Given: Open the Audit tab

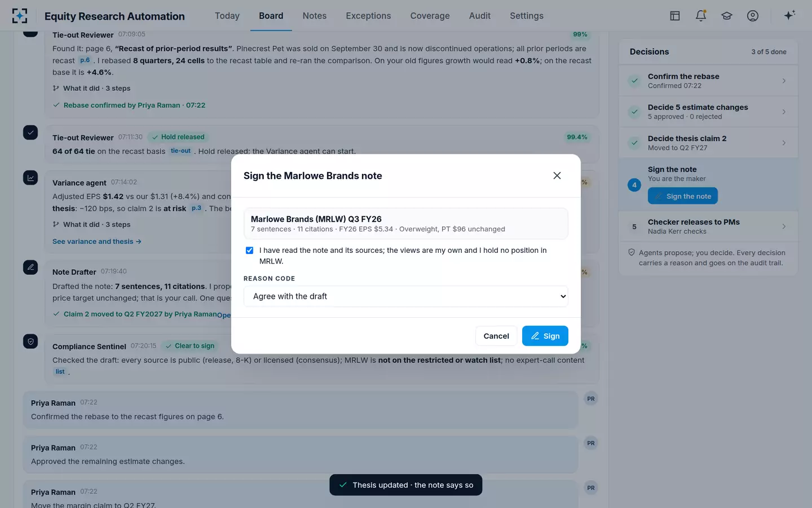Looking at the screenshot, I should [x=480, y=16].
